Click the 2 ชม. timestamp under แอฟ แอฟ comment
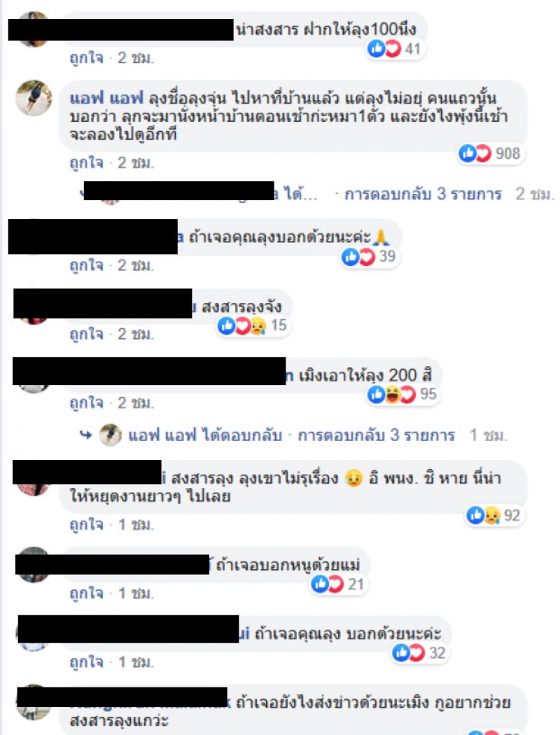This screenshot has width=560, height=735. tap(135, 162)
